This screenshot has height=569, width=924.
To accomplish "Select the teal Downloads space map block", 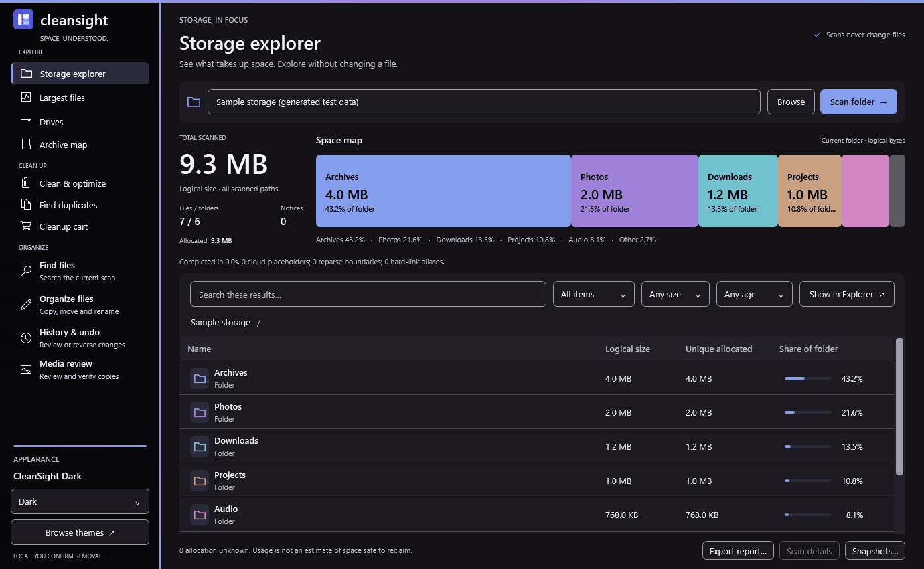I will tap(738, 191).
